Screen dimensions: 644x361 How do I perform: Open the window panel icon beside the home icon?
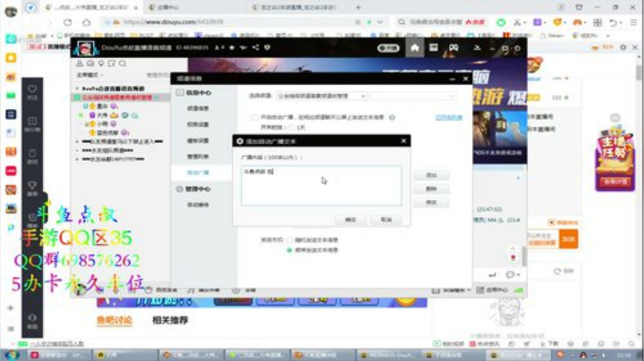pos(433,47)
